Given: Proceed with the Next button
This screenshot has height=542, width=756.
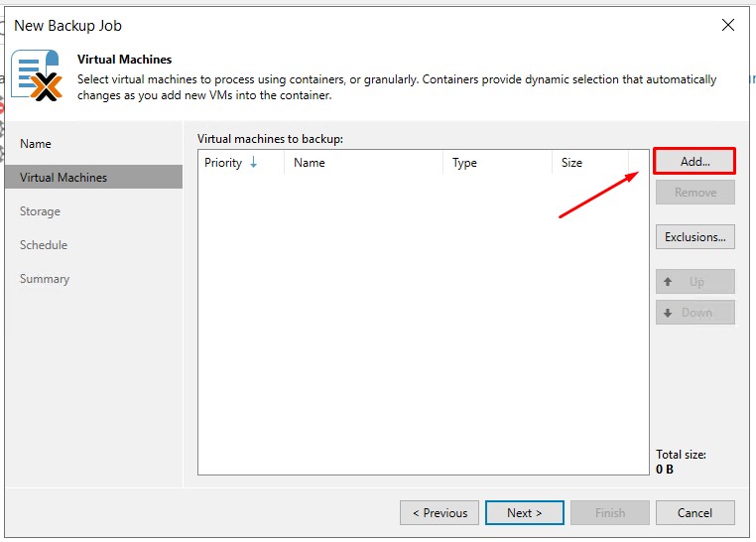Looking at the screenshot, I should [525, 513].
